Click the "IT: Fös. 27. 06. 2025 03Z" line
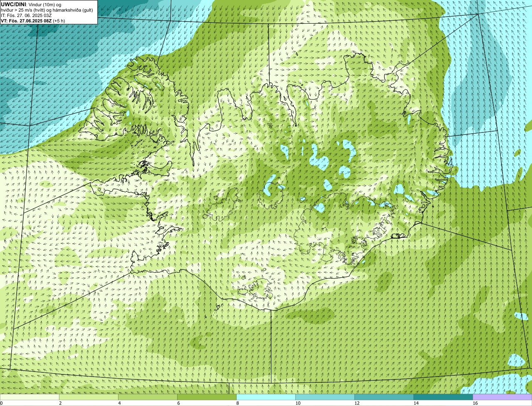This screenshot has width=532, height=406. [26, 15]
